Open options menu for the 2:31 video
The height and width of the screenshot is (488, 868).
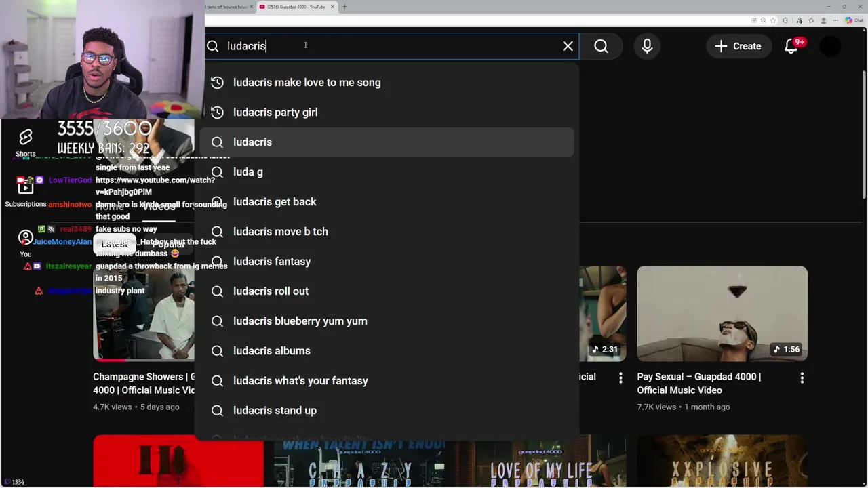click(620, 378)
